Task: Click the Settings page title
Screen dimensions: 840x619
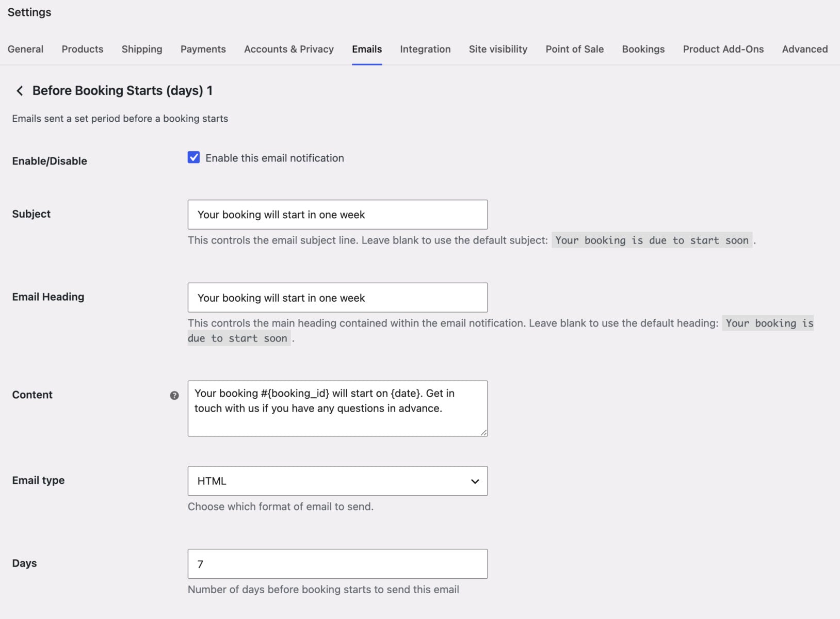Action: [29, 12]
